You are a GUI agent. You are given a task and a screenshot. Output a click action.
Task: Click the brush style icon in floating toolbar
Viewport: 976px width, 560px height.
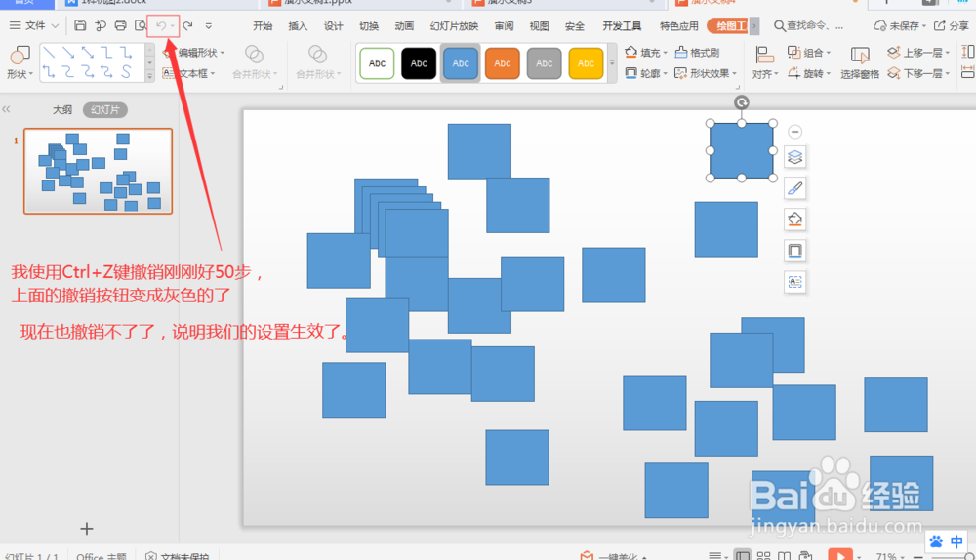coord(794,188)
